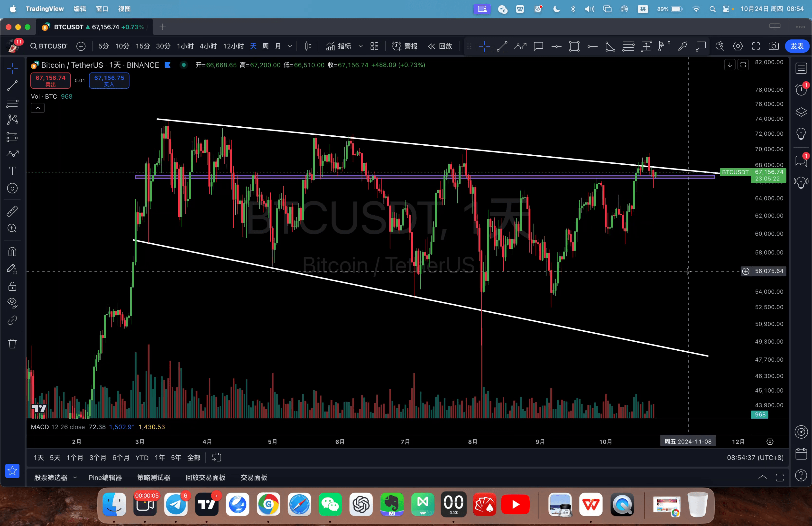Select the brush drawing tools
The height and width of the screenshot is (526, 812).
[x=13, y=154]
